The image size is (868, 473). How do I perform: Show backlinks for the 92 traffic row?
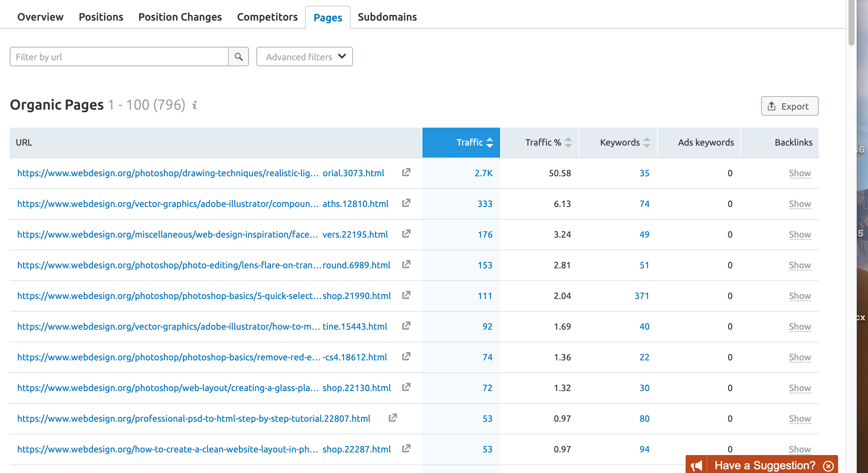click(800, 327)
